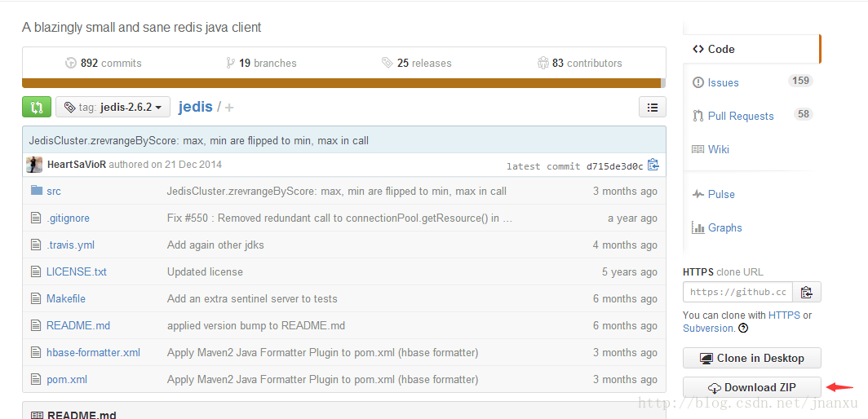Click the pom.xml file icon
The height and width of the screenshot is (419, 868).
[x=36, y=379]
